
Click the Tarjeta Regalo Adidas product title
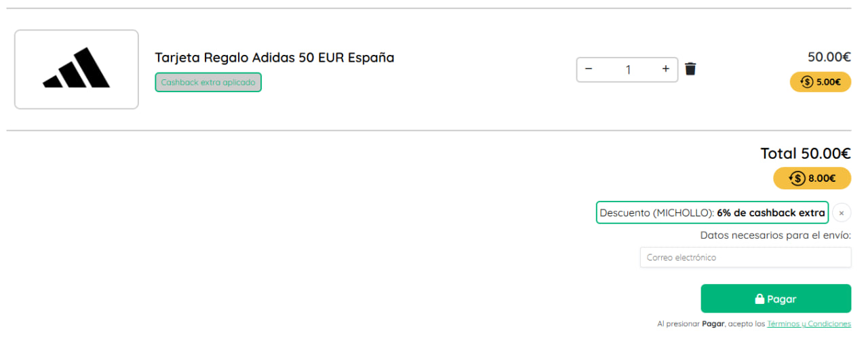click(x=274, y=58)
